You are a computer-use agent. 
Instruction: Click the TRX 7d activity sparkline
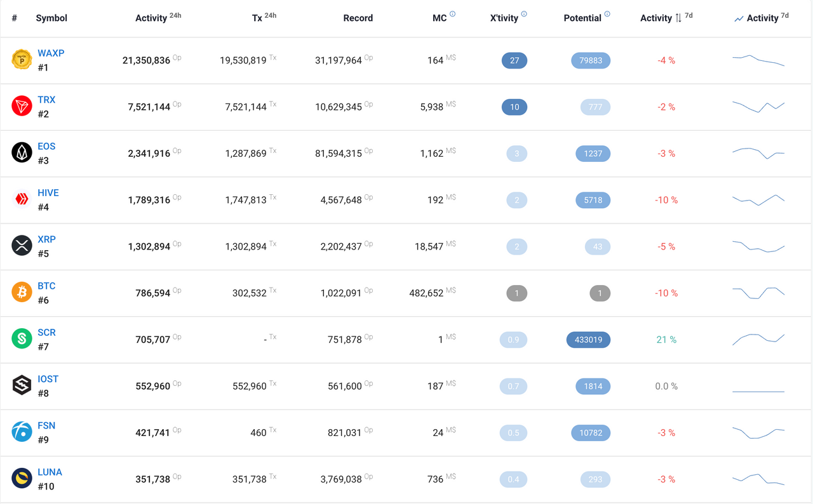coord(758,107)
